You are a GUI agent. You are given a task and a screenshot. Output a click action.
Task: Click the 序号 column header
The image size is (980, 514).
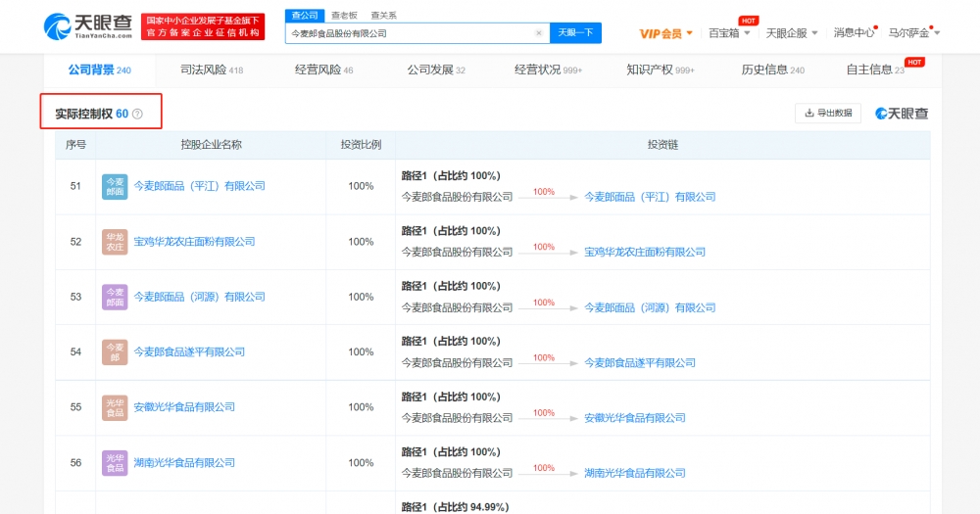point(75,145)
